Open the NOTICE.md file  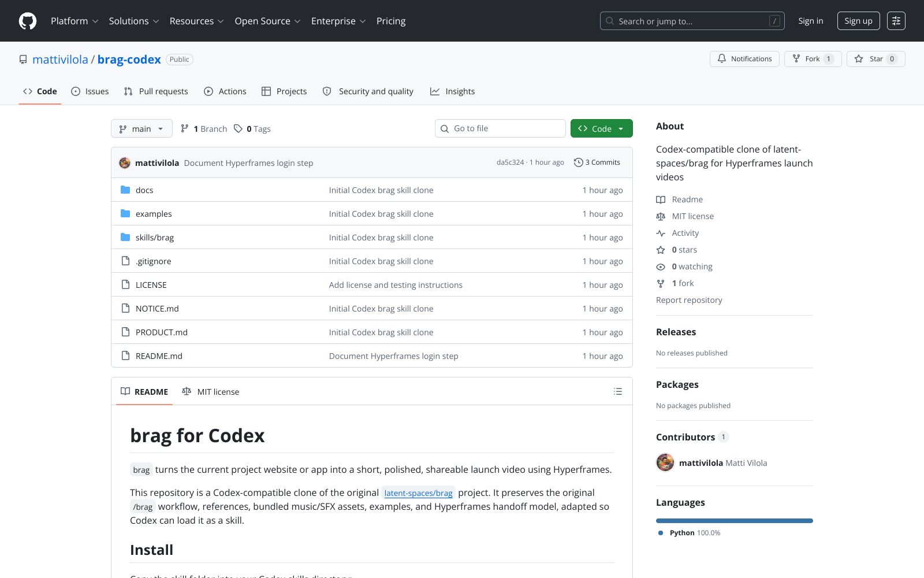click(157, 309)
